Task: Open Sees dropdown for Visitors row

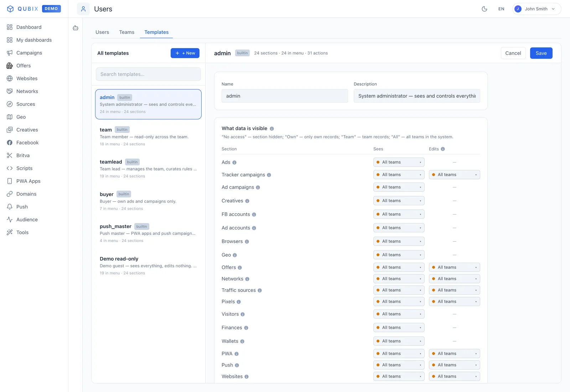Action: pos(399,314)
